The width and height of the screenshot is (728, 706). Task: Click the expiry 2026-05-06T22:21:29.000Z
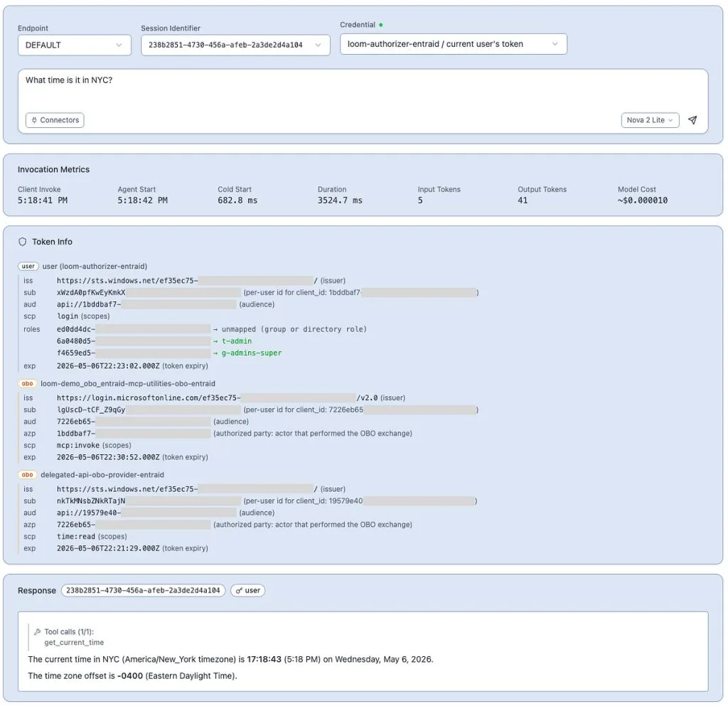click(108, 548)
